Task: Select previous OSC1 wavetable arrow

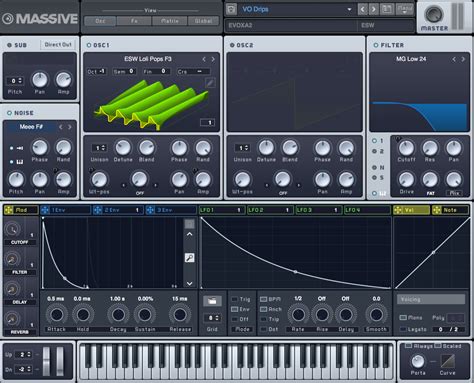Action: pos(204,59)
